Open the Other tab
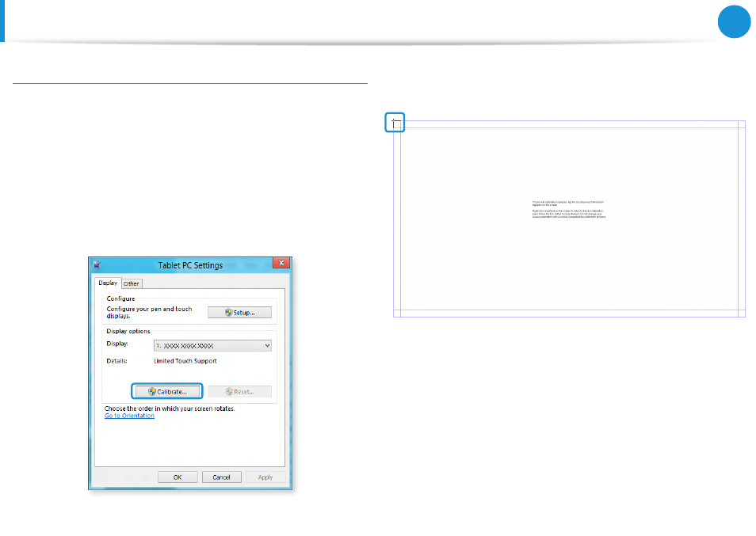Image resolution: width=756 pixels, height=536 pixels. [131, 283]
